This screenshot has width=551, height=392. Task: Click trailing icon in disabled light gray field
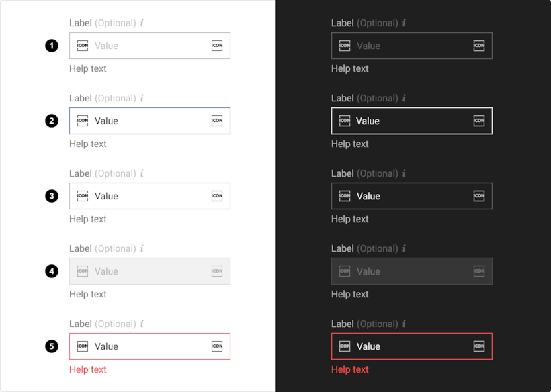[217, 271]
